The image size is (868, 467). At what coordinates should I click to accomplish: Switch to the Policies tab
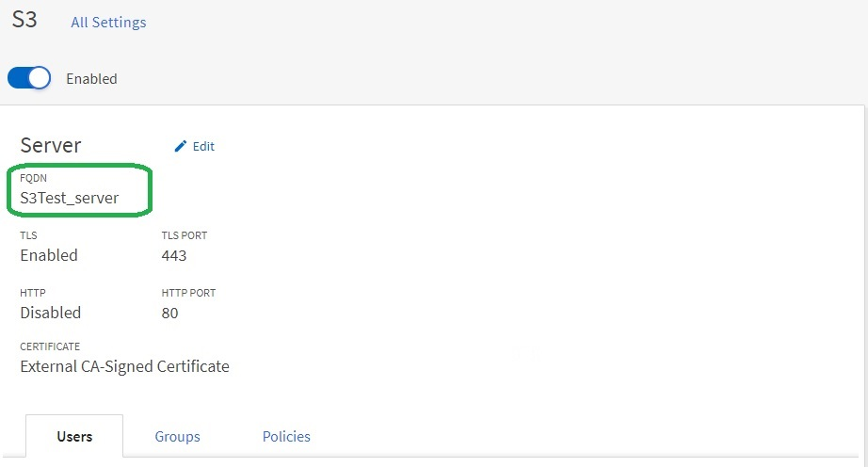286,437
